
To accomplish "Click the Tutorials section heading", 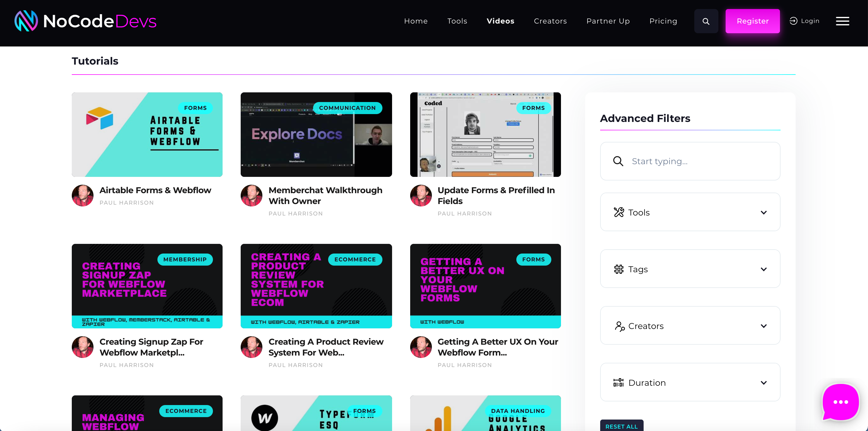I will point(95,61).
